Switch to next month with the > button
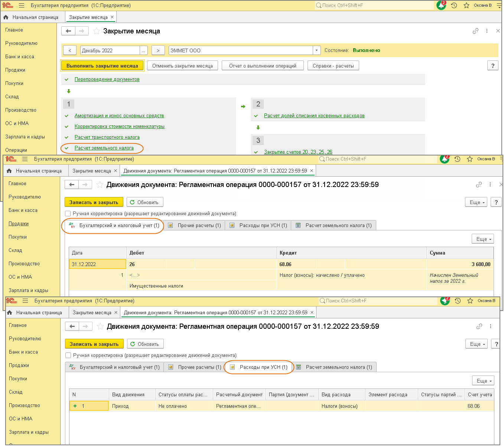This screenshot has width=504, height=446. [158, 50]
